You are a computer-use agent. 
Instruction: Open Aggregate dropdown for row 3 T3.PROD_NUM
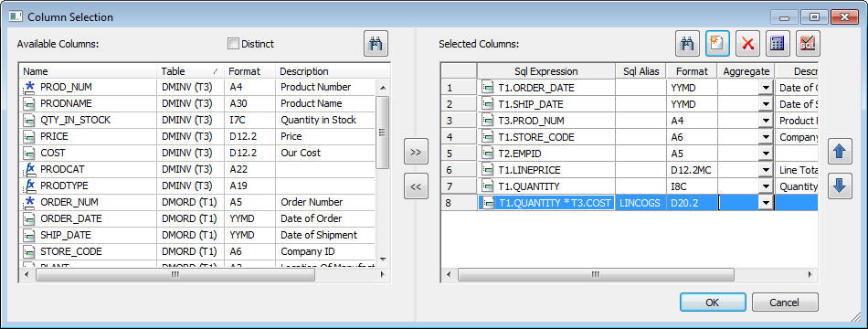(766, 121)
